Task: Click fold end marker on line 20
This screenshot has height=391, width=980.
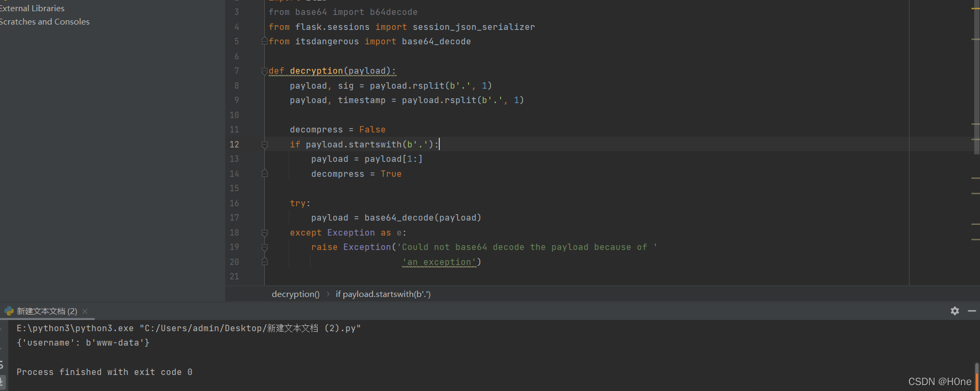Action: (264, 262)
